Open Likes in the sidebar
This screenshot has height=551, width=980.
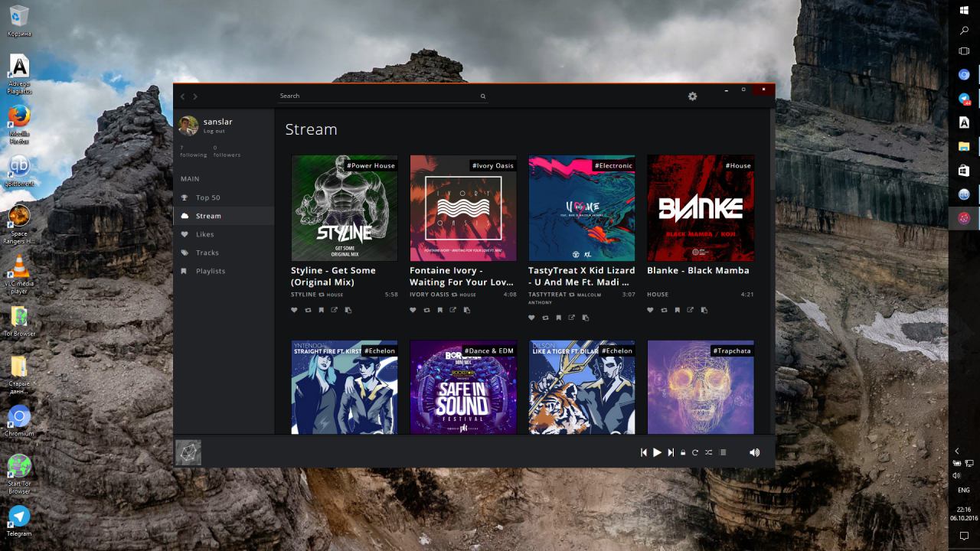point(224,234)
